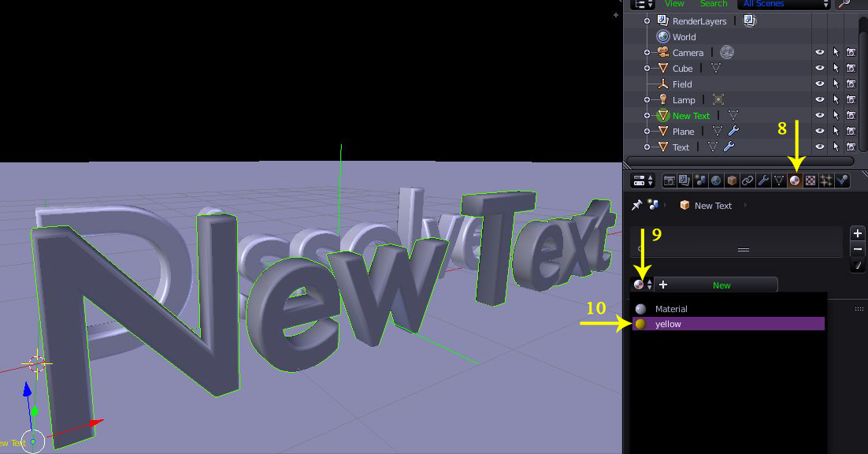Image resolution: width=868 pixels, height=454 pixels.
Task: Open the Search menu in the outliner
Action: pyautogui.click(x=714, y=4)
